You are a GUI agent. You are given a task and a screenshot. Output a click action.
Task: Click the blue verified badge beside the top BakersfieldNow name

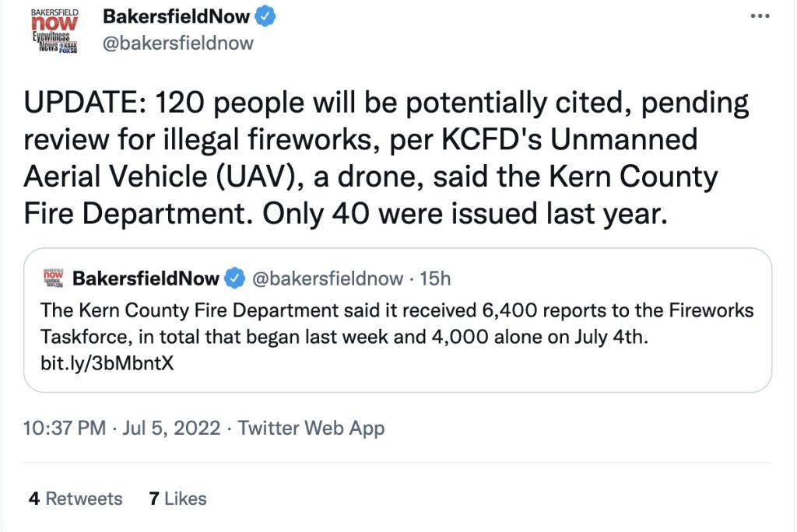tap(267, 16)
